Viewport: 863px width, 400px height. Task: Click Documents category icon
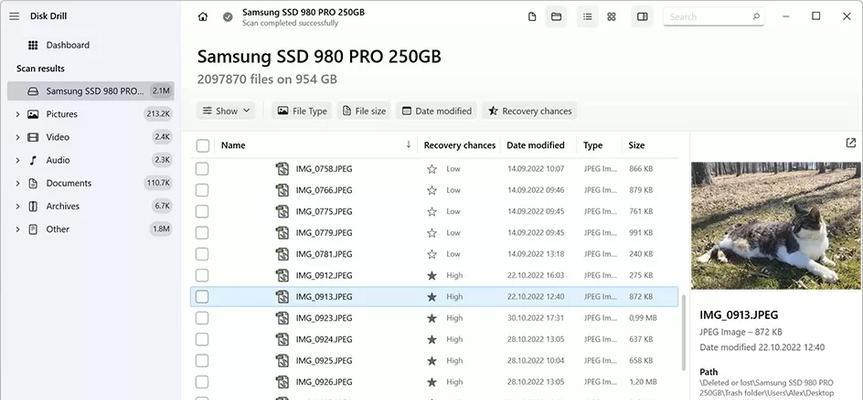coord(33,183)
